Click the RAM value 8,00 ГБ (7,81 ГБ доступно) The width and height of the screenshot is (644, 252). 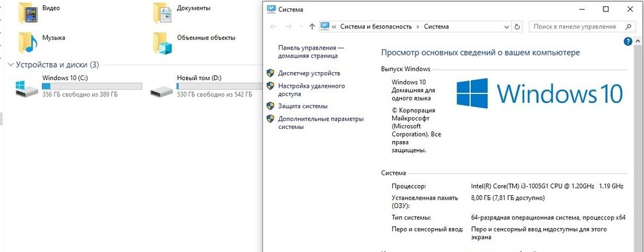pyautogui.click(x=507, y=198)
